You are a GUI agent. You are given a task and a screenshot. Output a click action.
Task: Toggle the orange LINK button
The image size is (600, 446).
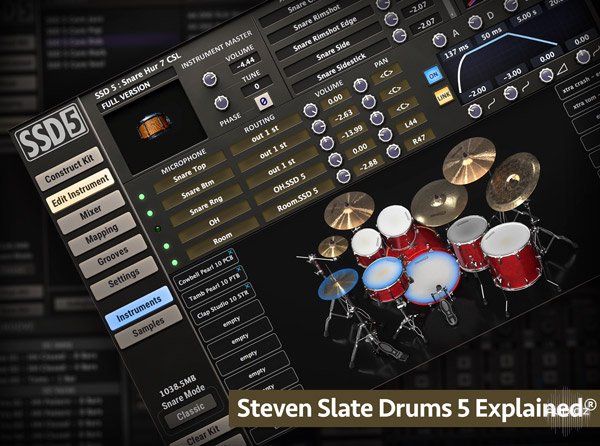click(x=443, y=96)
